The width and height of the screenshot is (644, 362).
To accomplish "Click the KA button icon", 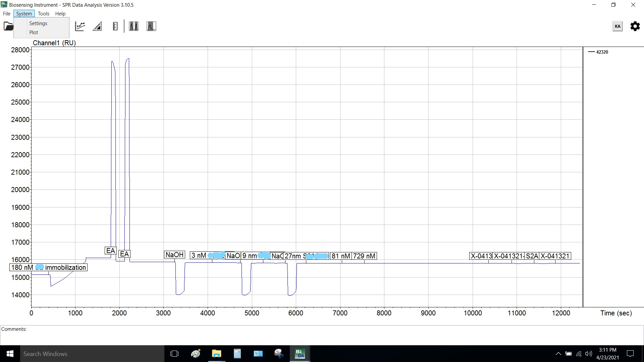I will click(618, 26).
